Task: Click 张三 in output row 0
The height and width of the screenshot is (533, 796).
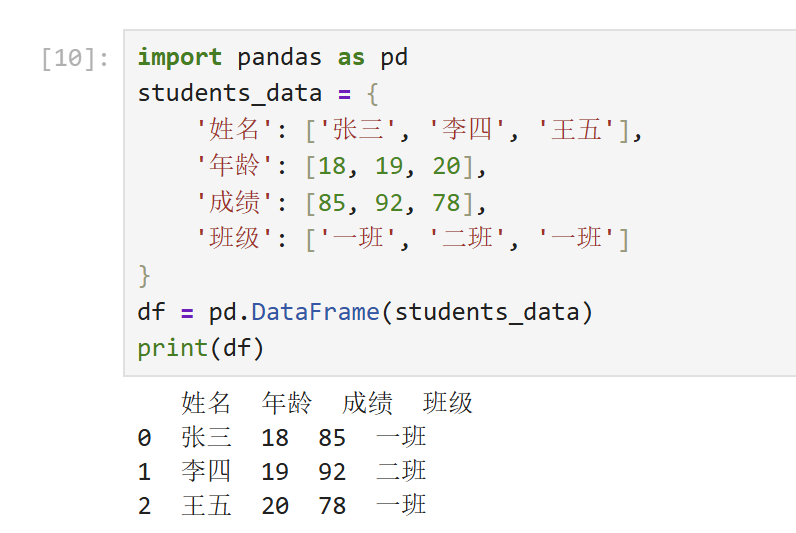Action: 207,438
